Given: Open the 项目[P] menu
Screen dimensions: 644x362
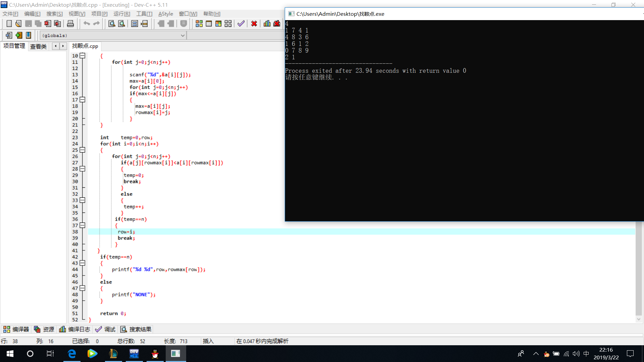Looking at the screenshot, I should click(99, 14).
